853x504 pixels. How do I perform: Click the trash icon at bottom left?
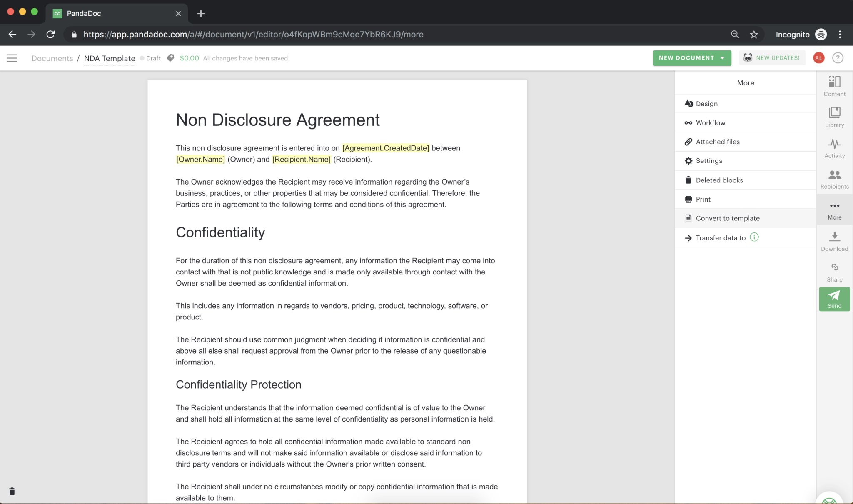[x=12, y=492]
